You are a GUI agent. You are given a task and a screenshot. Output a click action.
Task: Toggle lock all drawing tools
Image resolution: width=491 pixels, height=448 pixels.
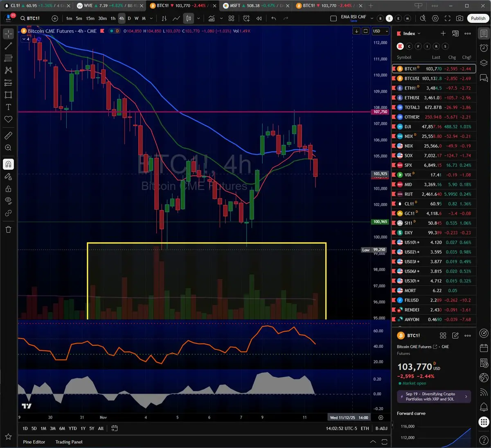pos(8,189)
